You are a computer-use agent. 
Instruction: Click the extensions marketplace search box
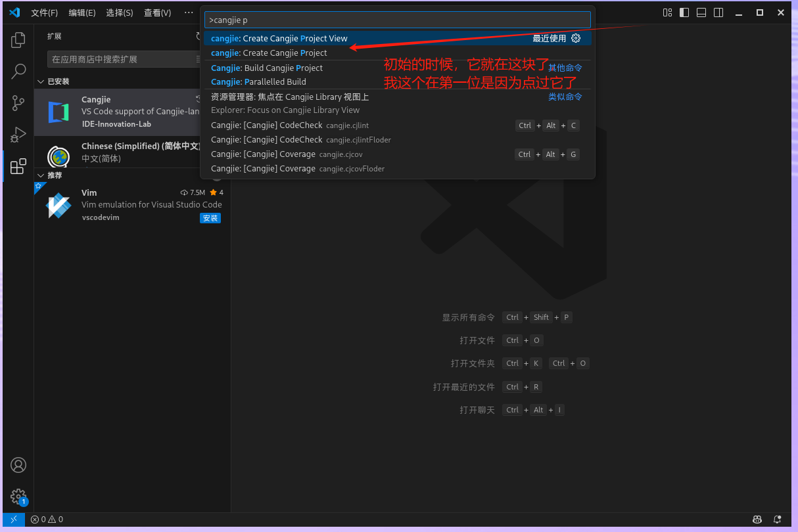click(x=124, y=59)
